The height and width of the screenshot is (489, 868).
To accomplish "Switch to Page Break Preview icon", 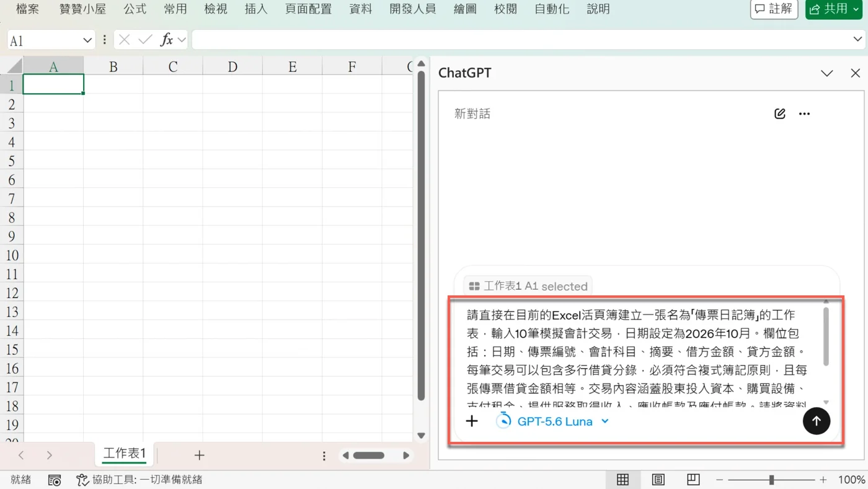I will pos(693,480).
